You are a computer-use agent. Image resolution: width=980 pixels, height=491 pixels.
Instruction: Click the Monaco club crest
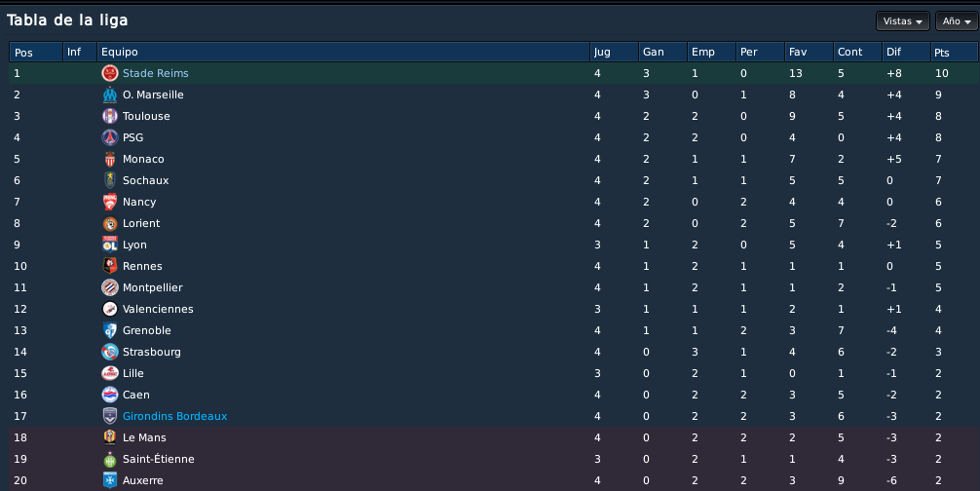(110, 159)
